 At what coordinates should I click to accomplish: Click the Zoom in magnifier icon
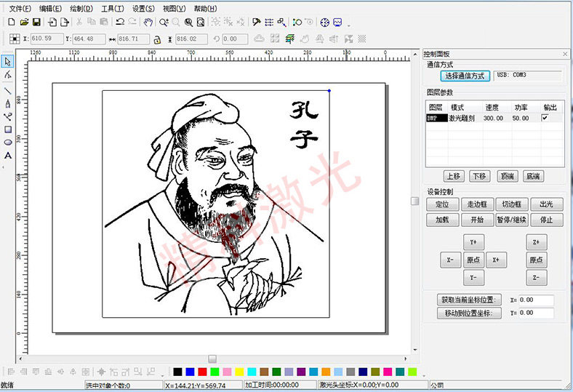click(x=164, y=23)
